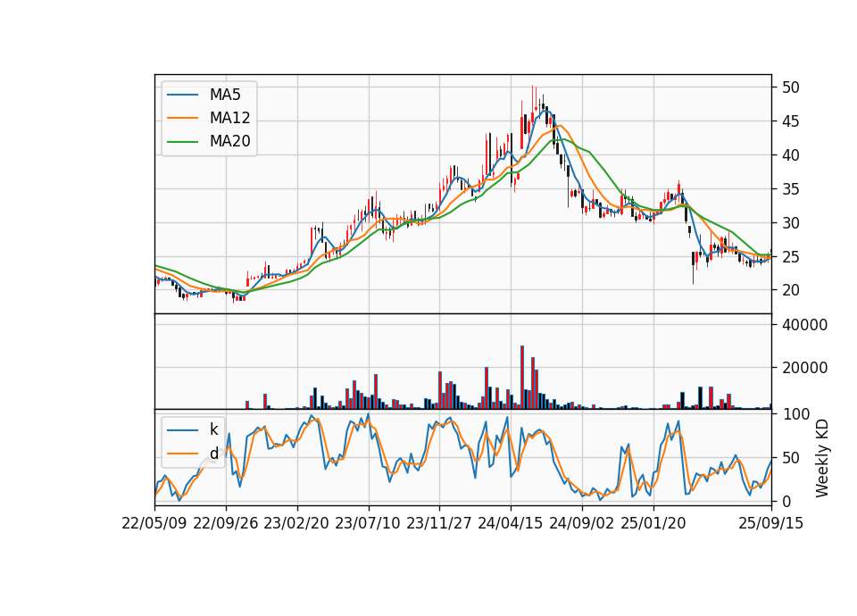Screen dimensions: 857x616
Task: Click the blue k legend line sample
Action: coord(182,430)
